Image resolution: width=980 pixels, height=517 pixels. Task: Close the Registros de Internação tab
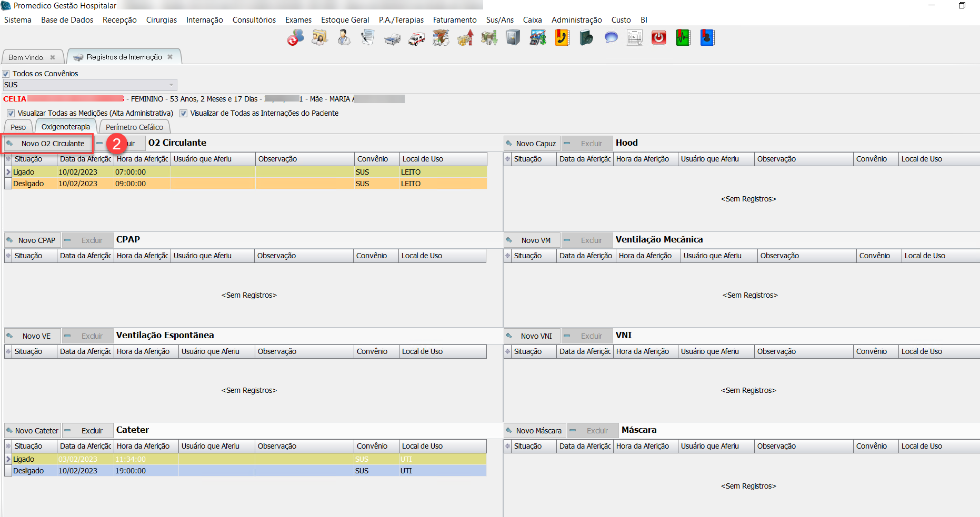[x=170, y=57]
